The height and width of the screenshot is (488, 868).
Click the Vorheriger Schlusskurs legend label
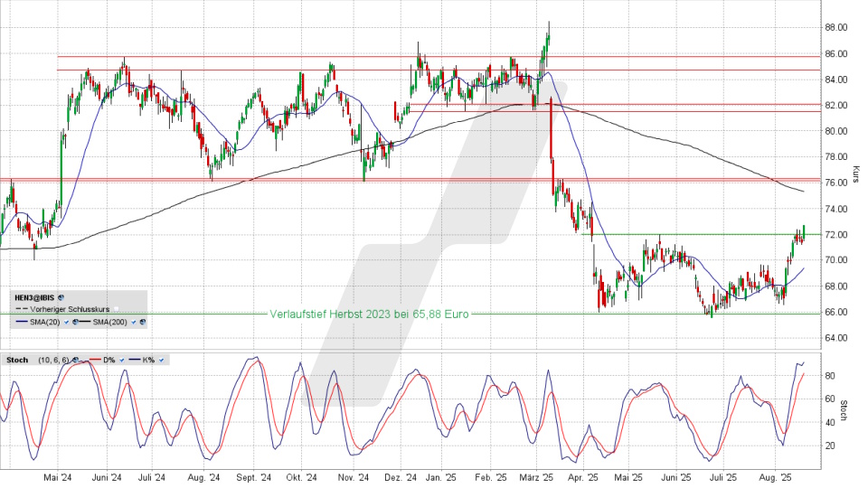[x=70, y=309]
